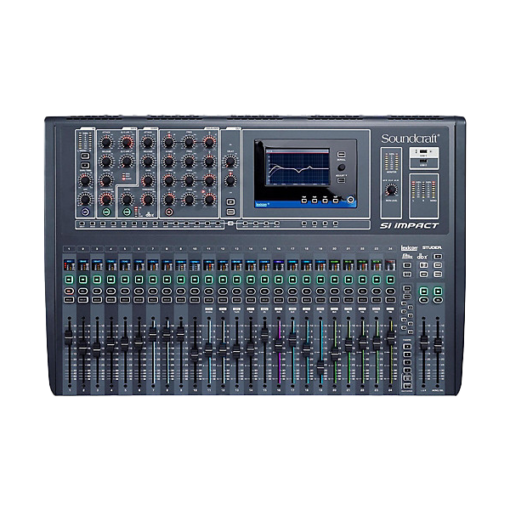This screenshot has height=510, width=510.
Task: Engage the compressor section green round button
Action: tap(127, 211)
